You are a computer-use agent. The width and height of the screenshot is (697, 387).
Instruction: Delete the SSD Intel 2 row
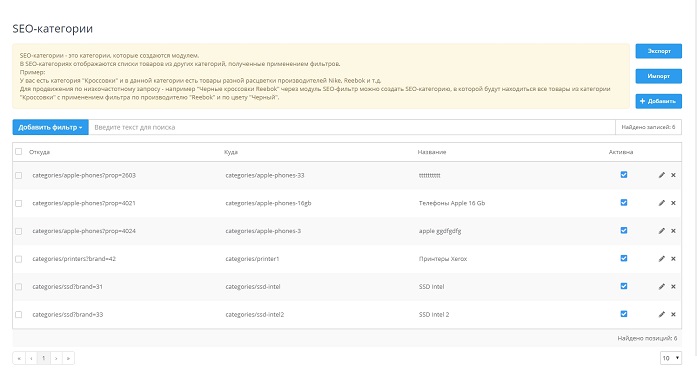pyautogui.click(x=673, y=315)
